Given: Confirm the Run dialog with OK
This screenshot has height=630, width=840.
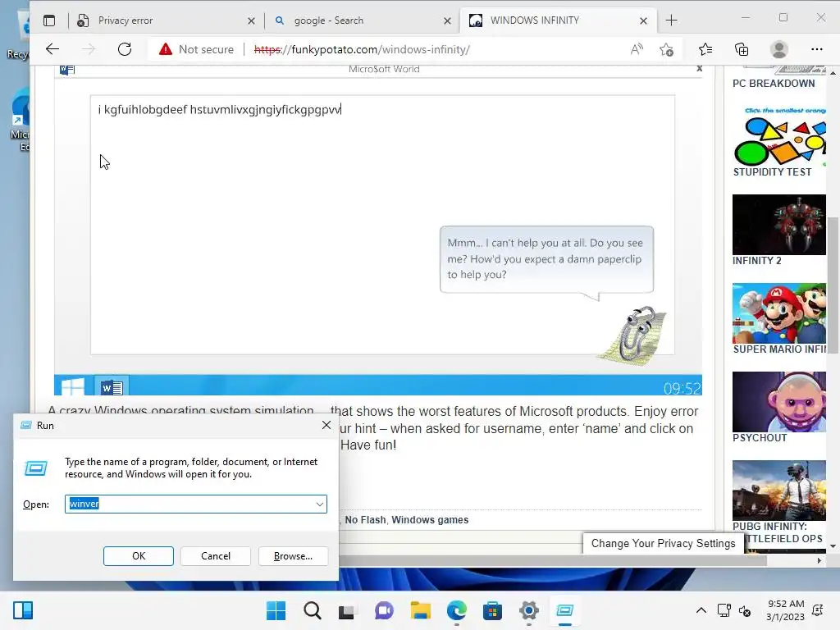Looking at the screenshot, I should tap(138, 556).
